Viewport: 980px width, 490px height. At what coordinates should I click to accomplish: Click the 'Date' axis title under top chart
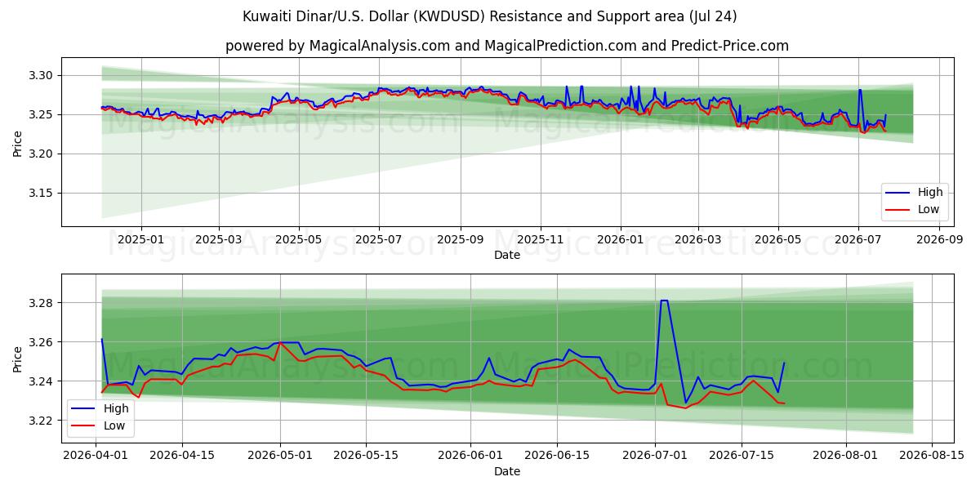(x=507, y=256)
